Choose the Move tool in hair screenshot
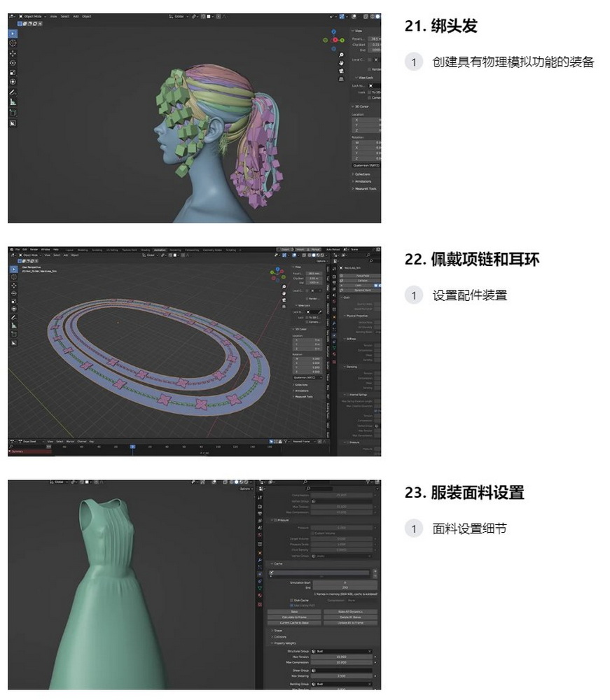The width and height of the screenshot is (610, 700). click(13, 54)
